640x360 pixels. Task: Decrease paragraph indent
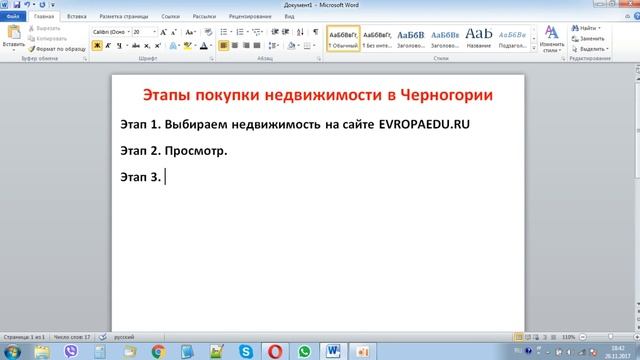click(x=275, y=32)
